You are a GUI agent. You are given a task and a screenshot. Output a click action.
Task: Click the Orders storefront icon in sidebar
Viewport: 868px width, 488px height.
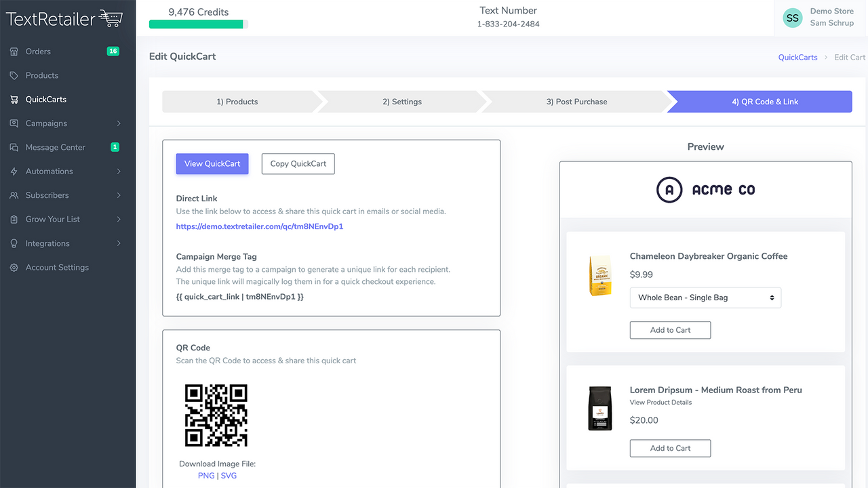14,52
